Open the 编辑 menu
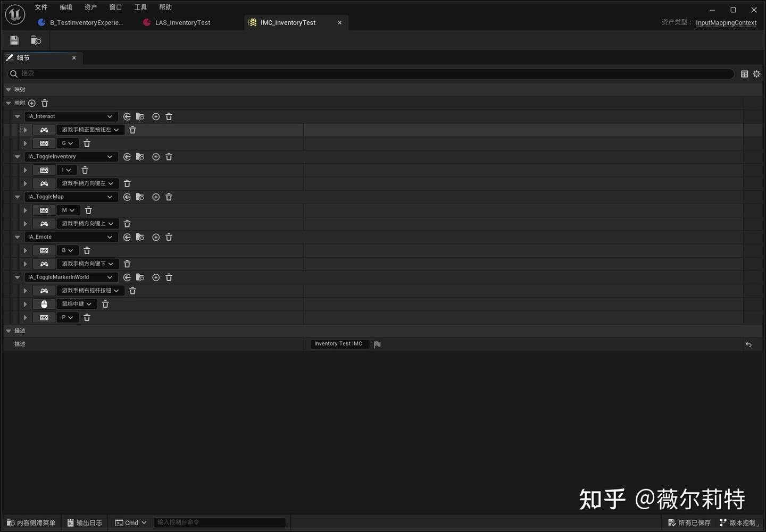Screen dimensions: 766x532 click(65, 7)
